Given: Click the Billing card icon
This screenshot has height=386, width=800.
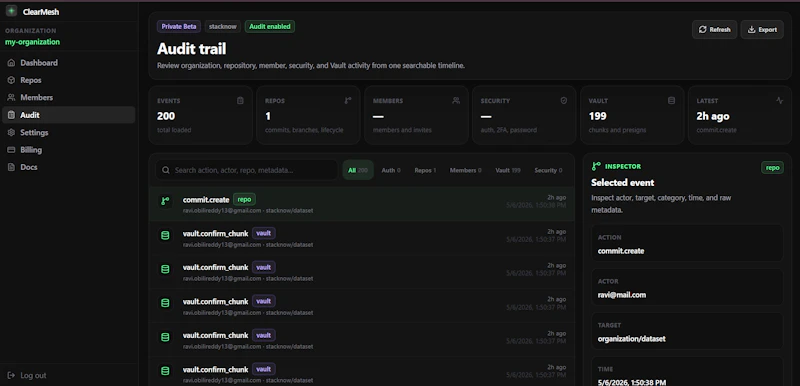Looking at the screenshot, I should pyautogui.click(x=11, y=149).
